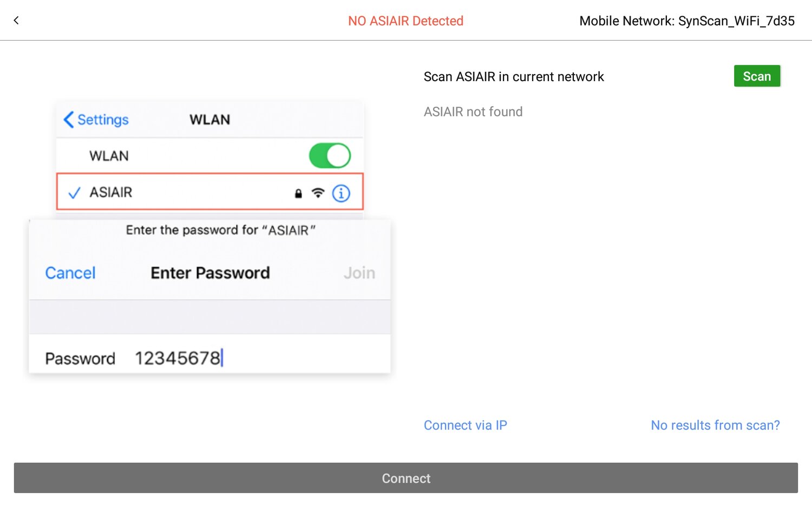The image size is (812, 507).
Task: Click the WLAN title in illustration header
Action: click(209, 120)
